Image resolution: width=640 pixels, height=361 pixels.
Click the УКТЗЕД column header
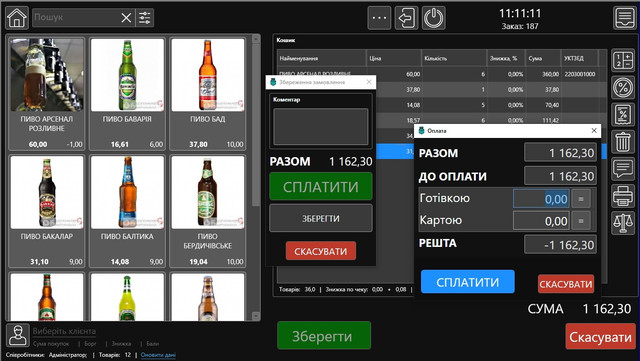click(579, 58)
